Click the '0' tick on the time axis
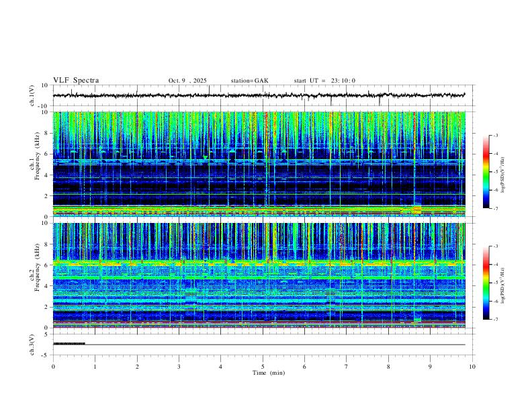Viewport: 532px width, 411px height. pos(53,367)
